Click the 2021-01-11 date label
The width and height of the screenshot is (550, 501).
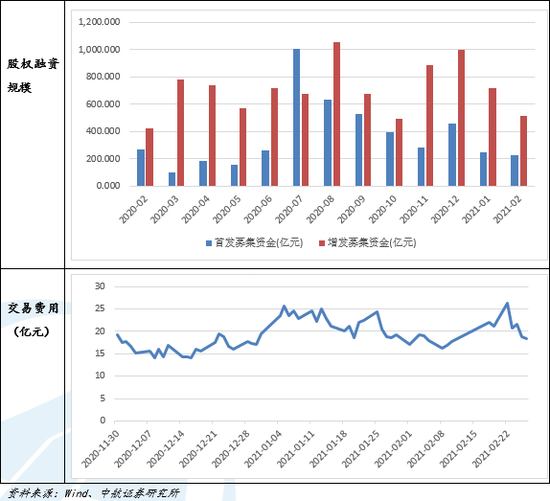point(296,449)
